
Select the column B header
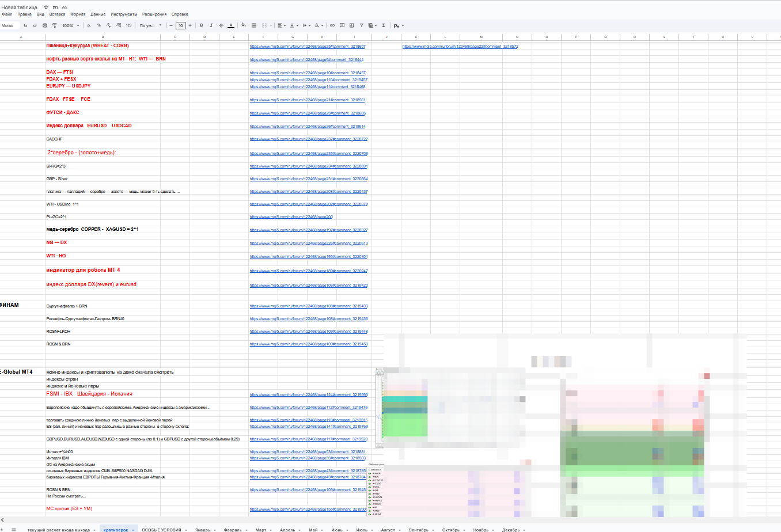[x=103, y=37]
